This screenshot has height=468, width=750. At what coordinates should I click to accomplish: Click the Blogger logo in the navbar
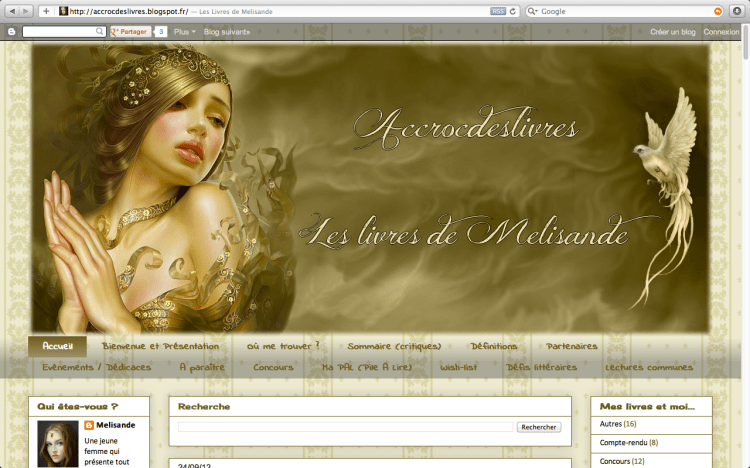coord(11,32)
